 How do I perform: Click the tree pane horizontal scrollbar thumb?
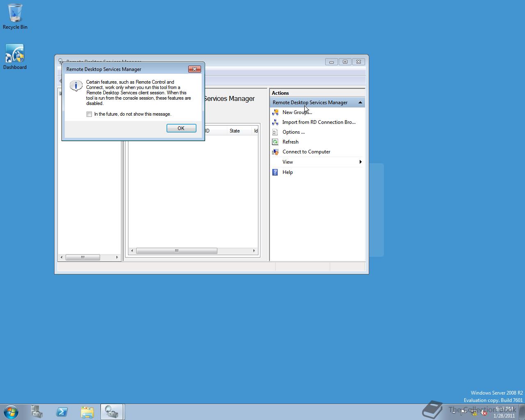point(82,258)
